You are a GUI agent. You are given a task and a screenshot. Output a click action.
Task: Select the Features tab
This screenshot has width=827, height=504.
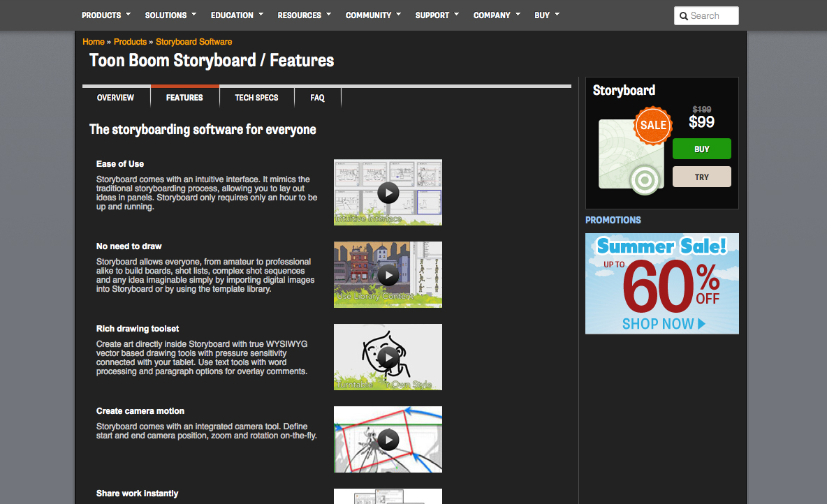pyautogui.click(x=184, y=98)
